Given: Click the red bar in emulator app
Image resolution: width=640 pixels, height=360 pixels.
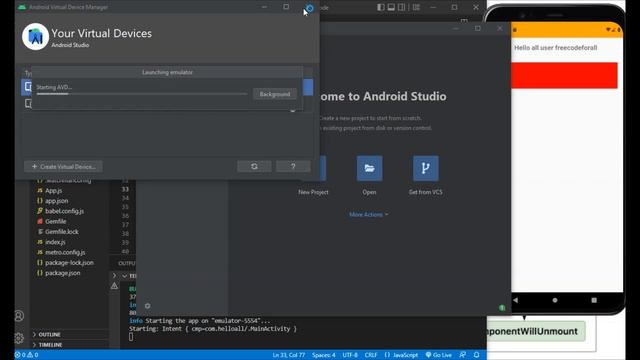Looking at the screenshot, I should coord(564,76).
